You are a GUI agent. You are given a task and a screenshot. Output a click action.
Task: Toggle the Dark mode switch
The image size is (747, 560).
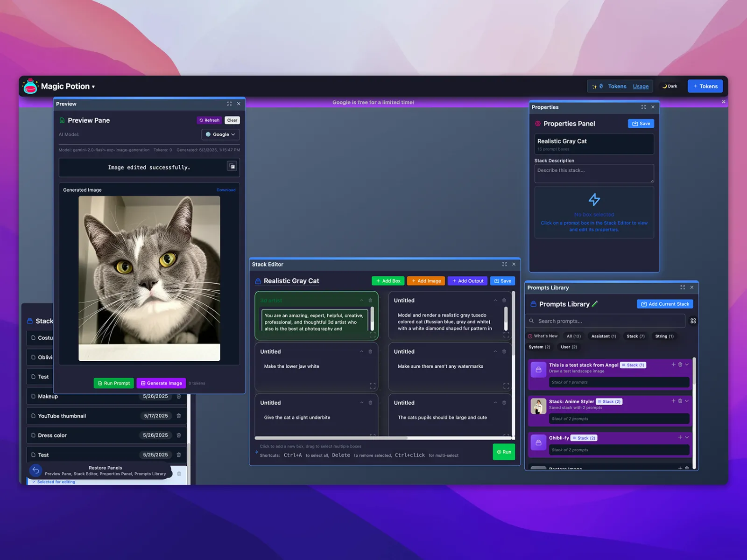(669, 86)
